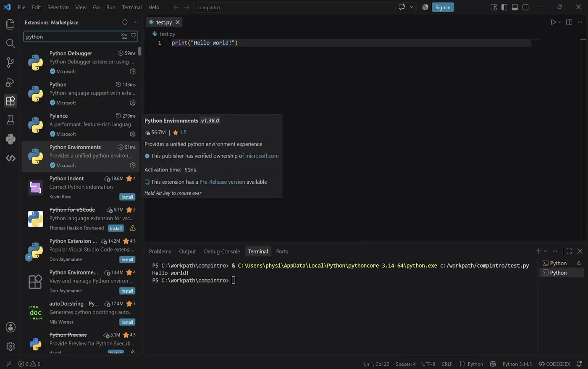Customize layout from title bar
The image size is (588, 369).
493,7
